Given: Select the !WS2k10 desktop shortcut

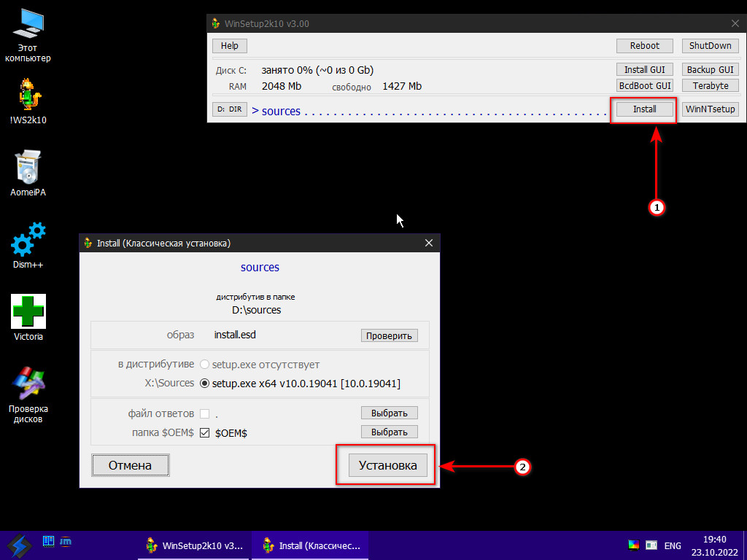Looking at the screenshot, I should point(28,95).
